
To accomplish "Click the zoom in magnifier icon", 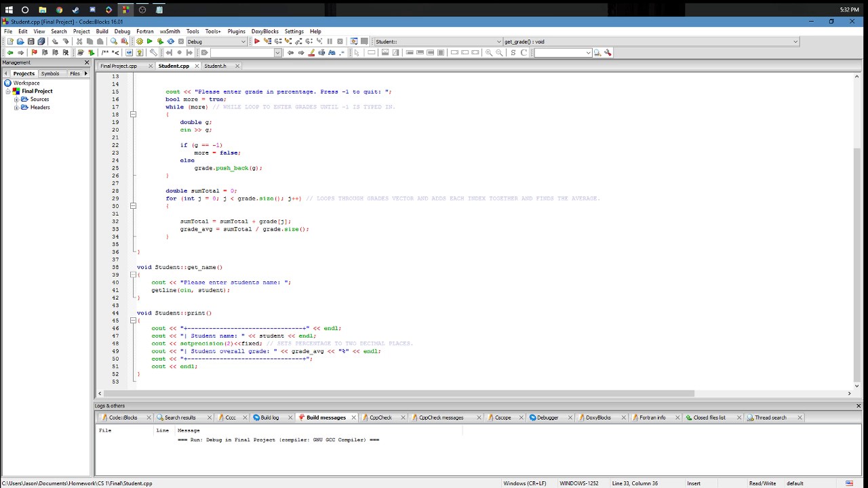I will click(488, 52).
